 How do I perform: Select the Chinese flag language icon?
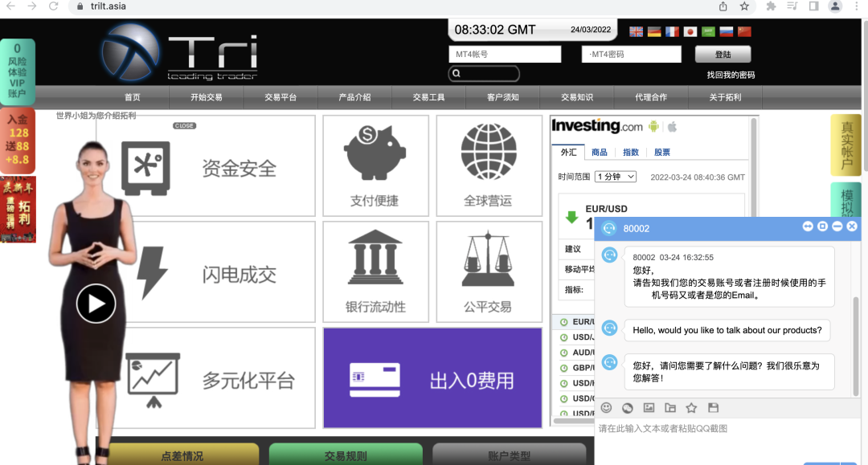pos(743,31)
